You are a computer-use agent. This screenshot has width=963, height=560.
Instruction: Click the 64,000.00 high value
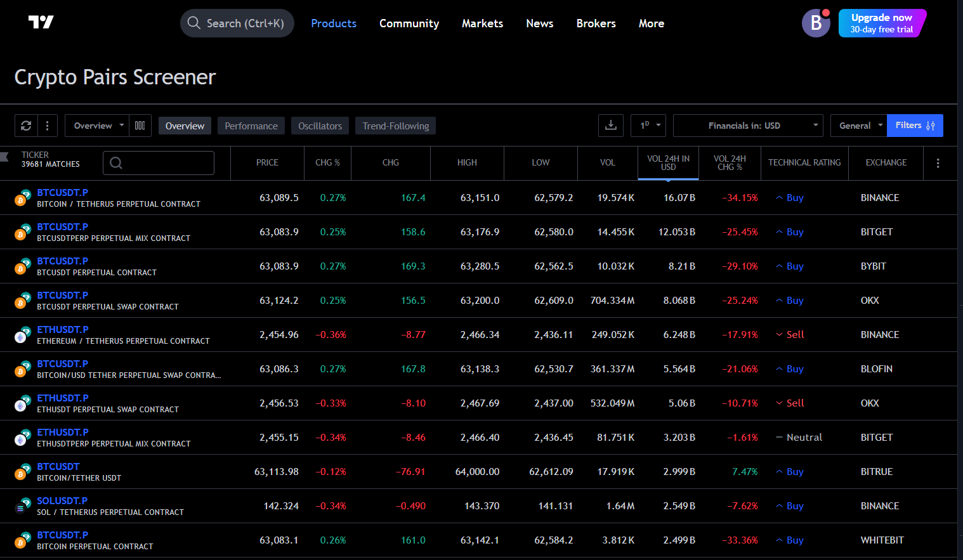(x=477, y=472)
